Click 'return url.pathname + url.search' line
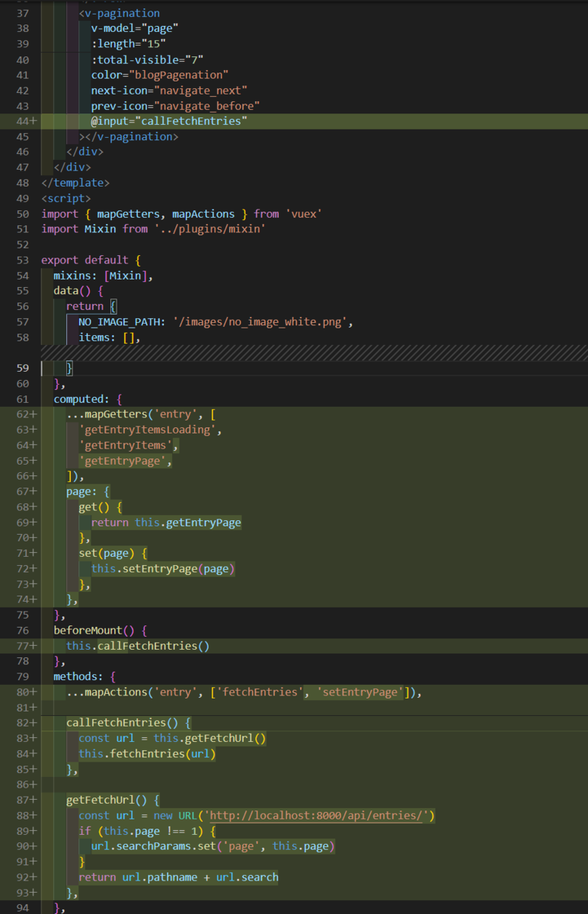Image resolution: width=588 pixels, height=914 pixels. (179, 877)
